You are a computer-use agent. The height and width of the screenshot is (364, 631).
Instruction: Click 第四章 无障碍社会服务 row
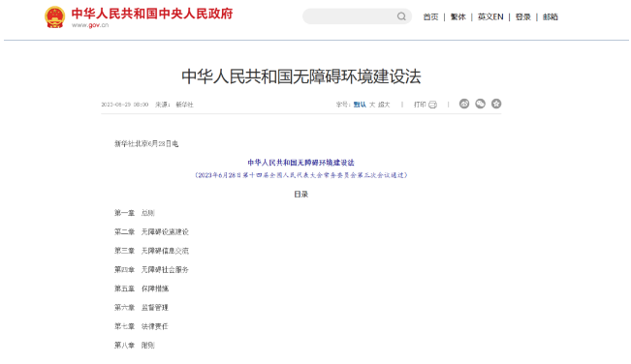point(151,269)
